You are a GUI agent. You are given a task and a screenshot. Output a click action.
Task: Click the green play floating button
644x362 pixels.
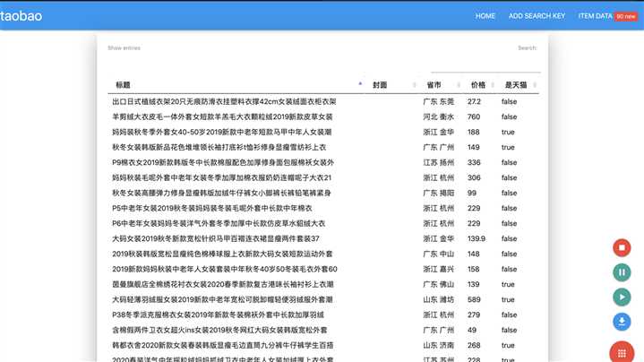(622, 297)
